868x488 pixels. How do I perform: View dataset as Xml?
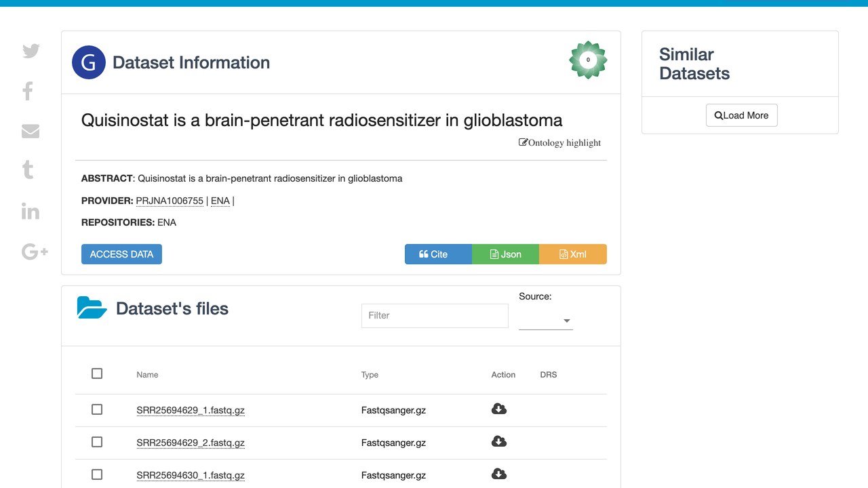click(573, 254)
